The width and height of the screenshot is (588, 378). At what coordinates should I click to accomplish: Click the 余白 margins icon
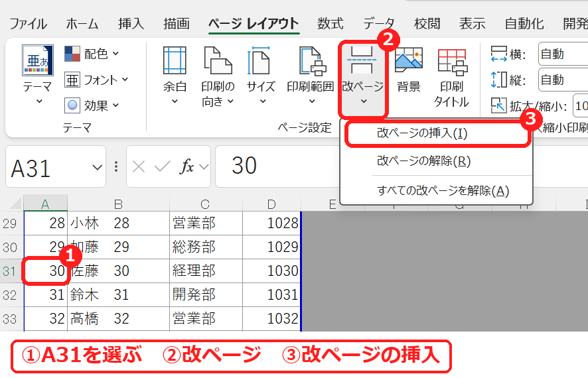click(x=175, y=60)
